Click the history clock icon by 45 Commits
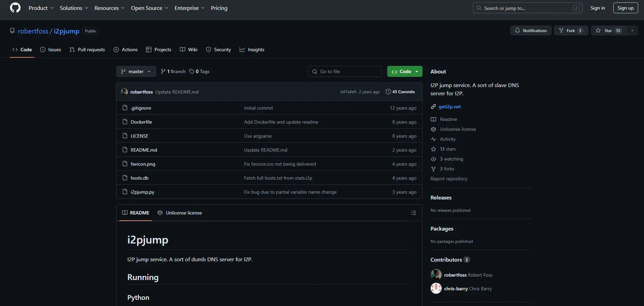Image resolution: width=644 pixels, height=306 pixels. [x=388, y=92]
